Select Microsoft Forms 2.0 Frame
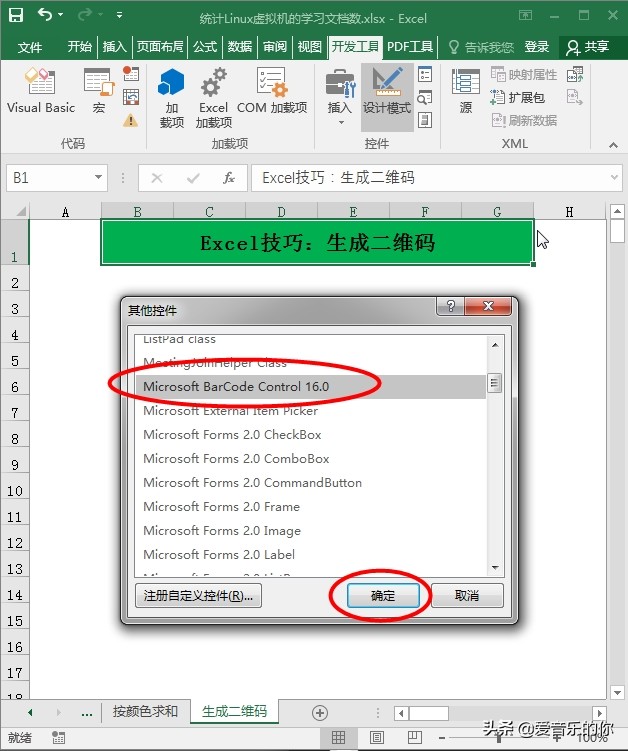The image size is (628, 751). click(x=310, y=506)
